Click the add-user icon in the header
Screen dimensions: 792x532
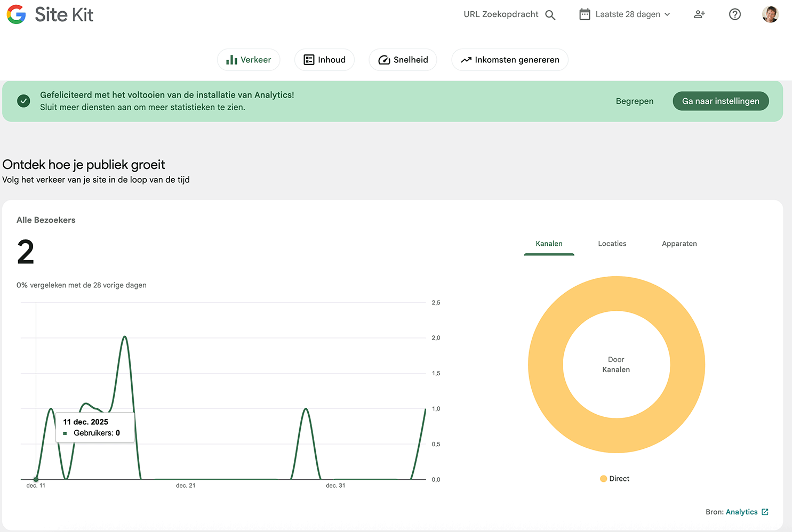[x=699, y=14]
